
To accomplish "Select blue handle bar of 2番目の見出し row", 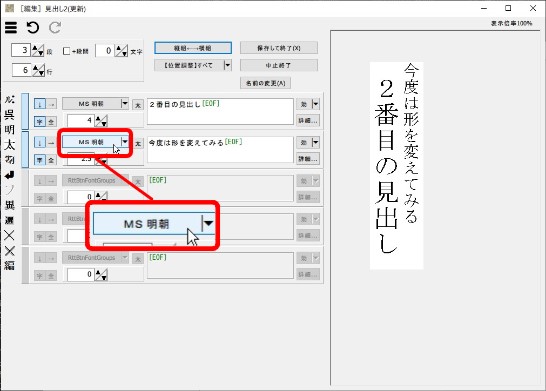I will click(25, 112).
